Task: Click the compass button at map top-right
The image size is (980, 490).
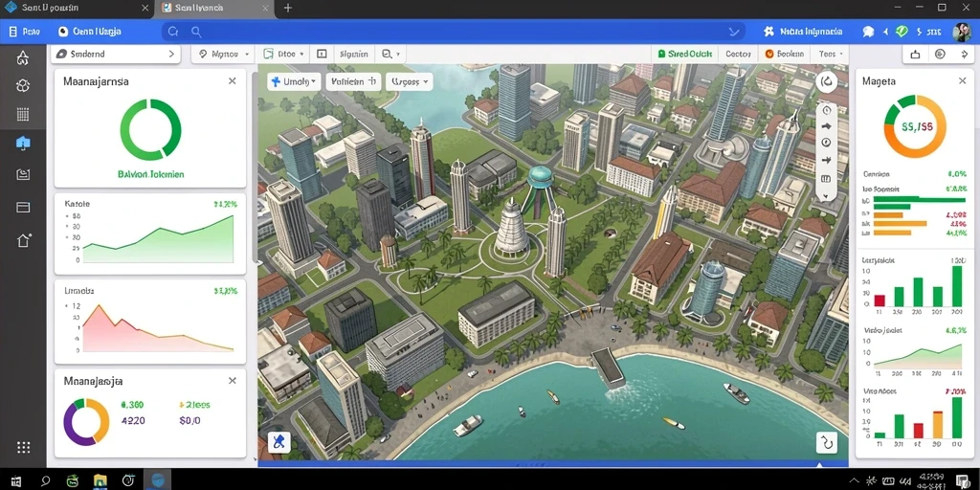Action: click(x=827, y=81)
